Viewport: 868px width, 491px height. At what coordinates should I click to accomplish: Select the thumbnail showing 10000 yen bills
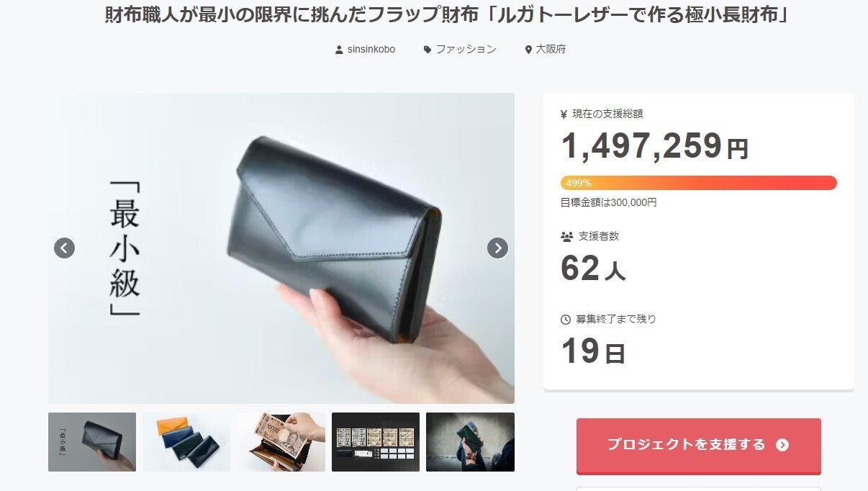281,442
